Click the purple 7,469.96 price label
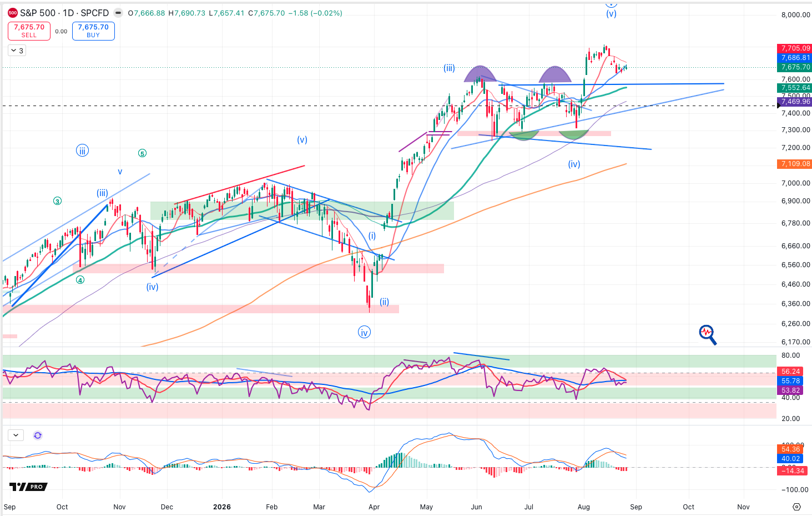 (795, 102)
